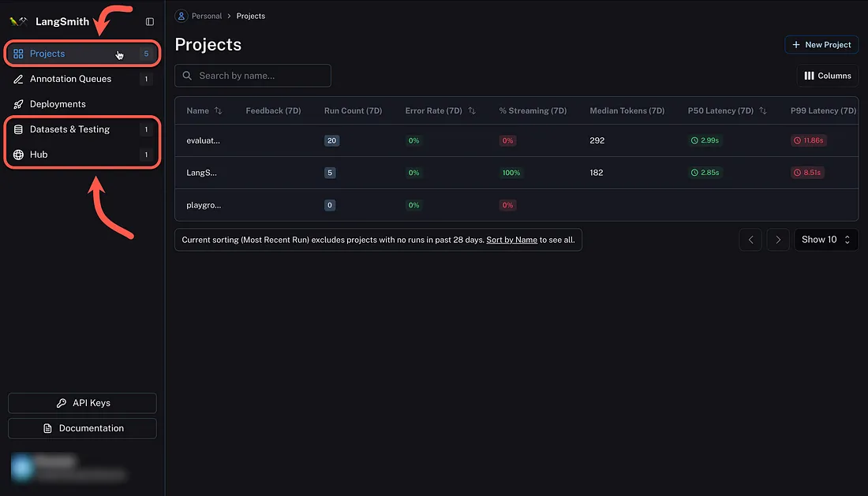Image resolution: width=868 pixels, height=496 pixels.
Task: Sort by Error Rate (7D) arrows
Action: (x=472, y=110)
